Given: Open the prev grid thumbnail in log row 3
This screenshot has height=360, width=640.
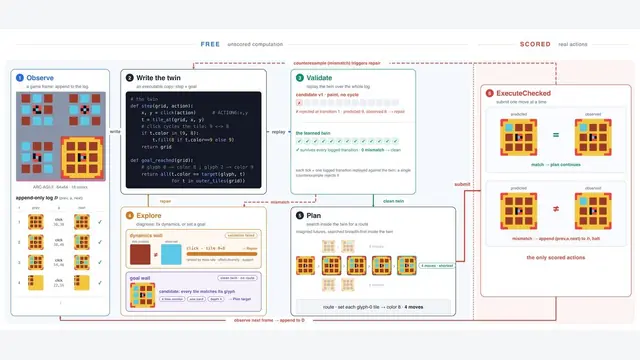Looking at the screenshot, I should pyautogui.click(x=36, y=262).
